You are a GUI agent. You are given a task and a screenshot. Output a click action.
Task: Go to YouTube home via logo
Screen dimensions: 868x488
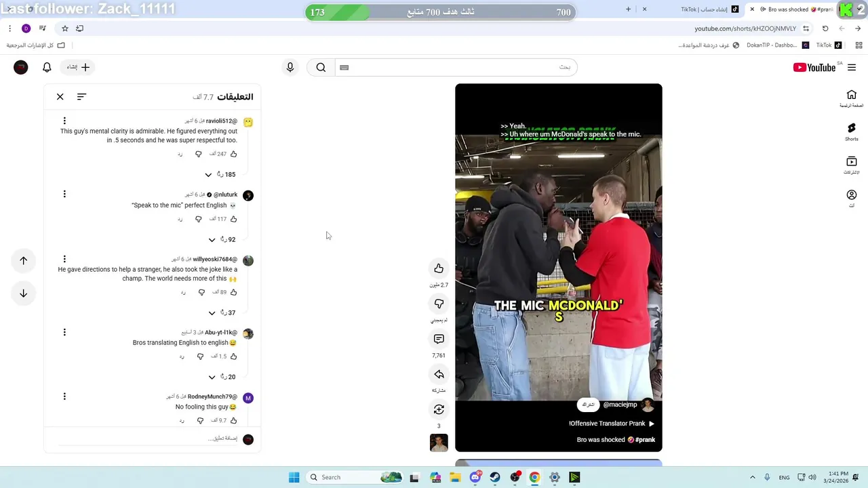814,67
